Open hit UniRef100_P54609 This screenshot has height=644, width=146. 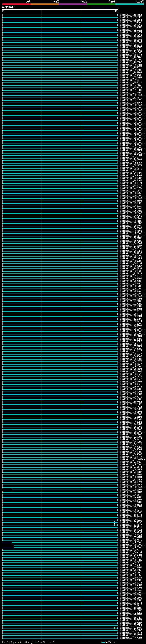131,22
